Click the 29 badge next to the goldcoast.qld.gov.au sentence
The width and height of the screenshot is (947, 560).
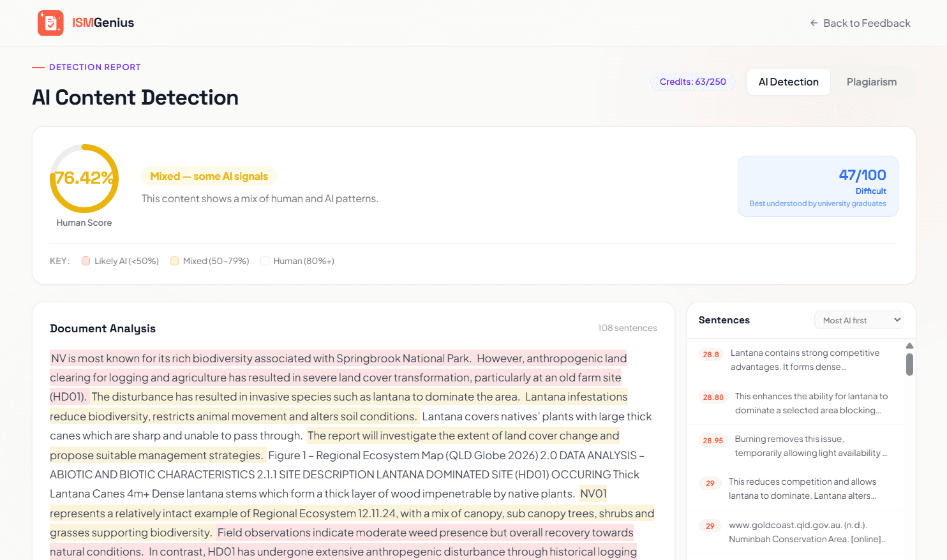710,526
